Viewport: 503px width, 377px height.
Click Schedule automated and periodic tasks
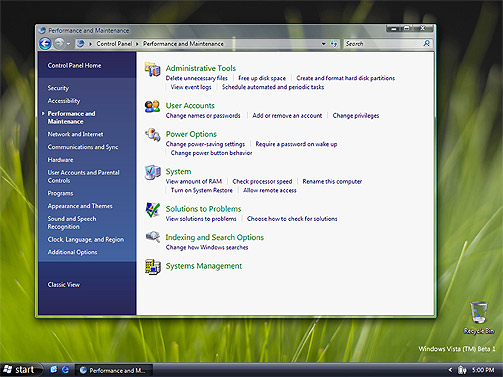click(x=273, y=87)
